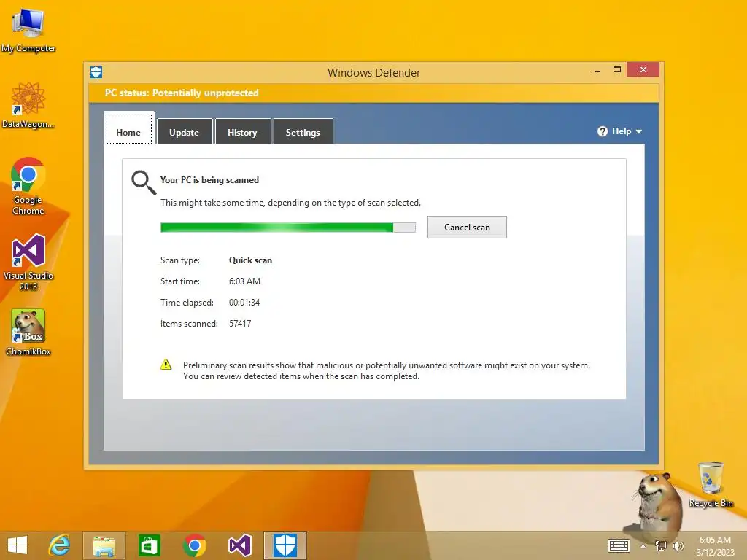Open Visual Studio 2013 desktop shortcut
The width and height of the screenshot is (747, 560).
(28, 262)
